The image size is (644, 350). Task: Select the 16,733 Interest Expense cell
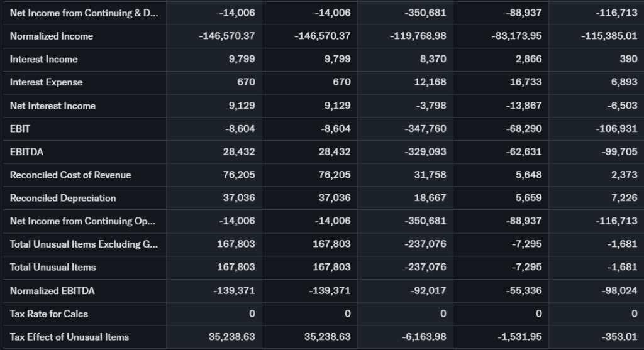point(525,82)
